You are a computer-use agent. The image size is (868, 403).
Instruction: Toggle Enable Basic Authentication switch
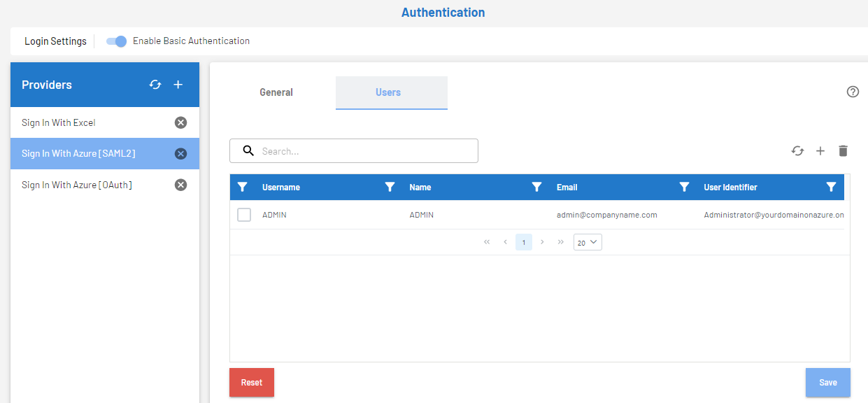116,41
